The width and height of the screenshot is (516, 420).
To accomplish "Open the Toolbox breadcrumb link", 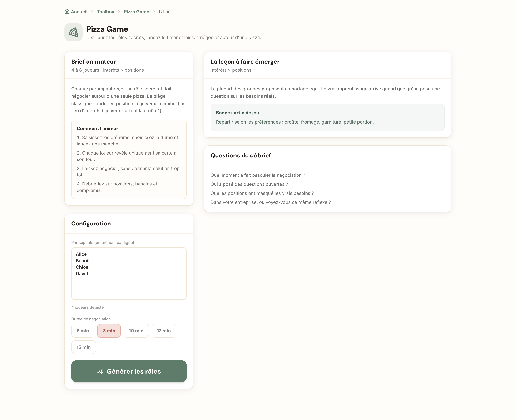I will [x=106, y=12].
